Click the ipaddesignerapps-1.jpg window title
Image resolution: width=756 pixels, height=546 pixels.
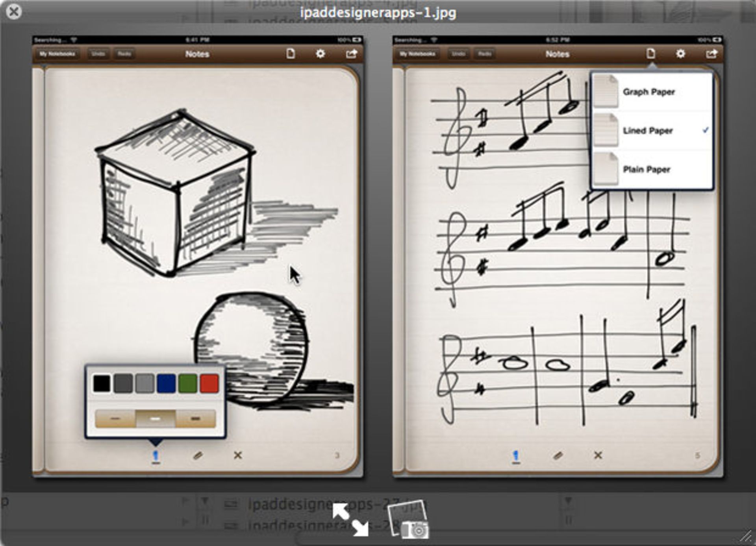coord(378,13)
